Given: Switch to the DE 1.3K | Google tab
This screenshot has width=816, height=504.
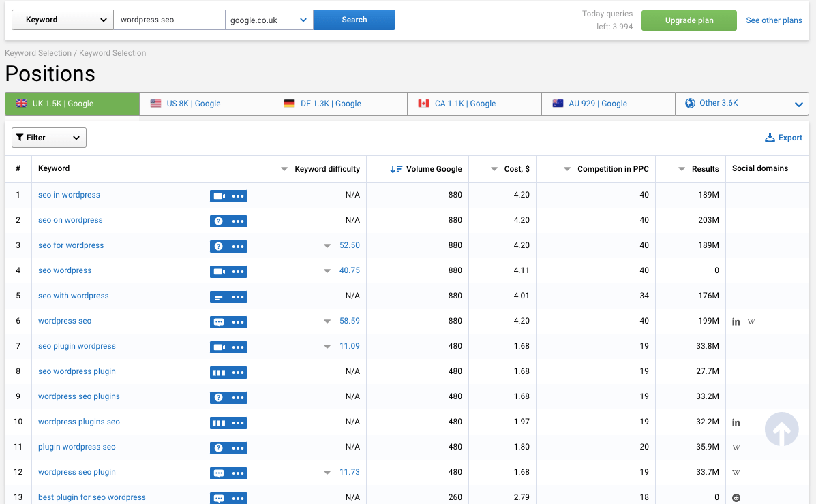Looking at the screenshot, I should tap(340, 104).
